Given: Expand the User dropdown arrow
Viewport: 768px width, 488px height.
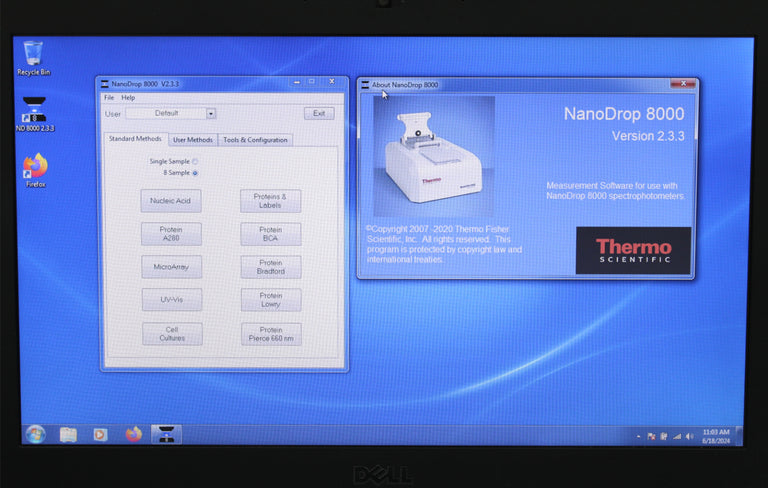Looking at the screenshot, I should pyautogui.click(x=211, y=114).
